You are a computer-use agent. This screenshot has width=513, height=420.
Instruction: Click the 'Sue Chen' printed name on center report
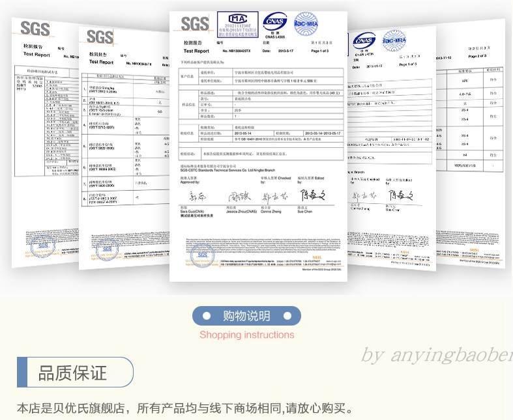click(x=305, y=212)
